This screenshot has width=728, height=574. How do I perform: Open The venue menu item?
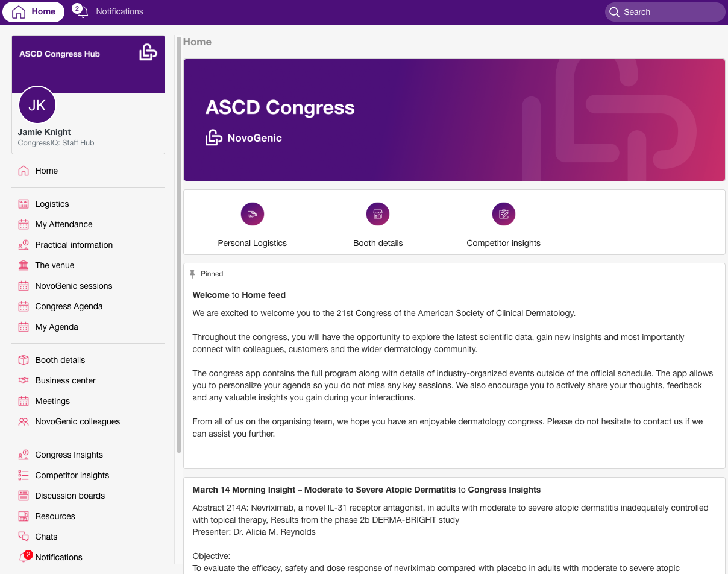click(55, 265)
